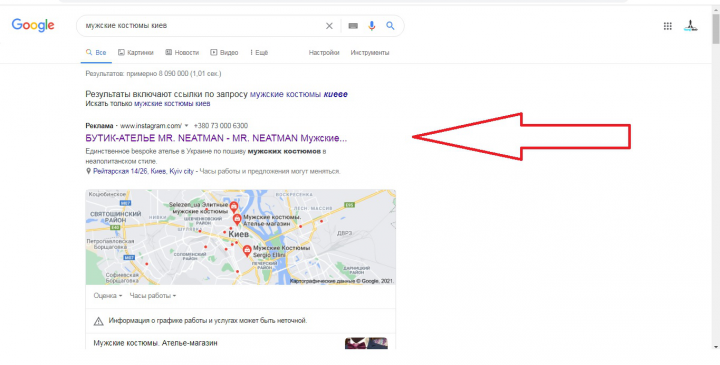
Task: Select the Все tab
Action: [96, 53]
